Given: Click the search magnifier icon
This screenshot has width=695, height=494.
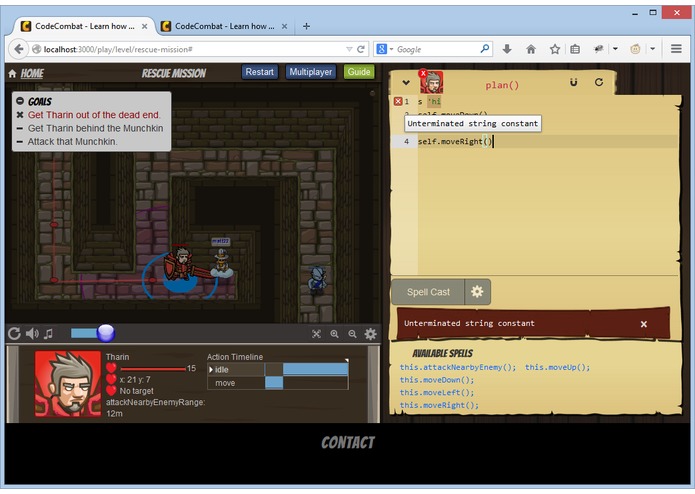Looking at the screenshot, I should (485, 48).
